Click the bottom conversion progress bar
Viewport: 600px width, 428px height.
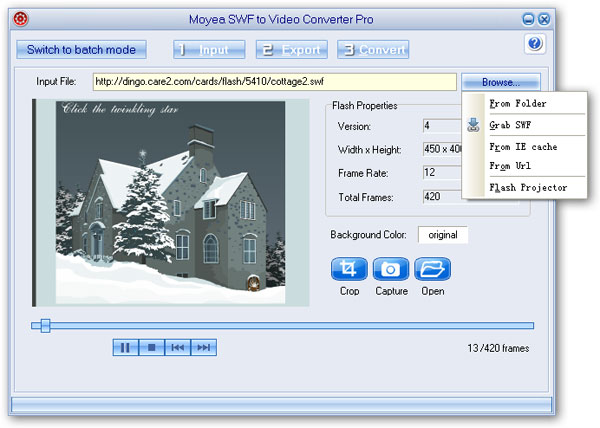point(282,405)
